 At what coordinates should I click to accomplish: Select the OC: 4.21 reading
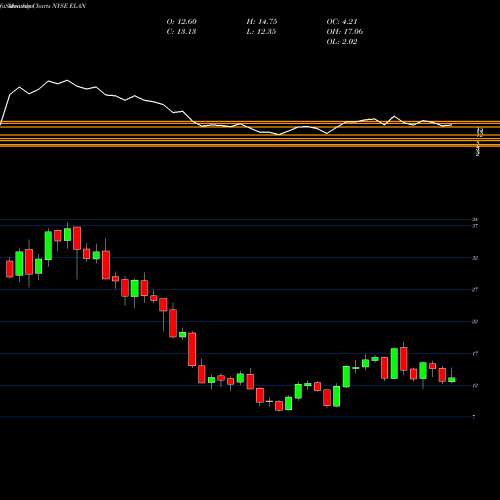pyautogui.click(x=342, y=22)
